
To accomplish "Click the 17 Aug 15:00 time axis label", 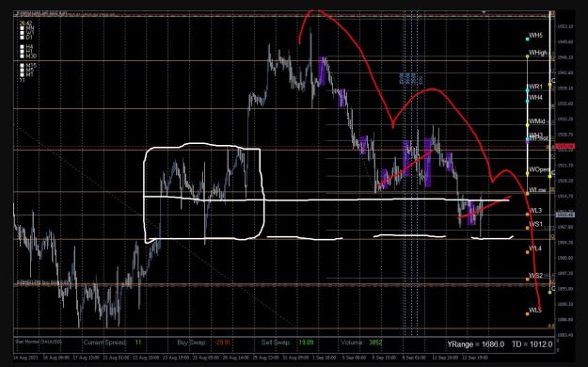I will [x=86, y=358].
